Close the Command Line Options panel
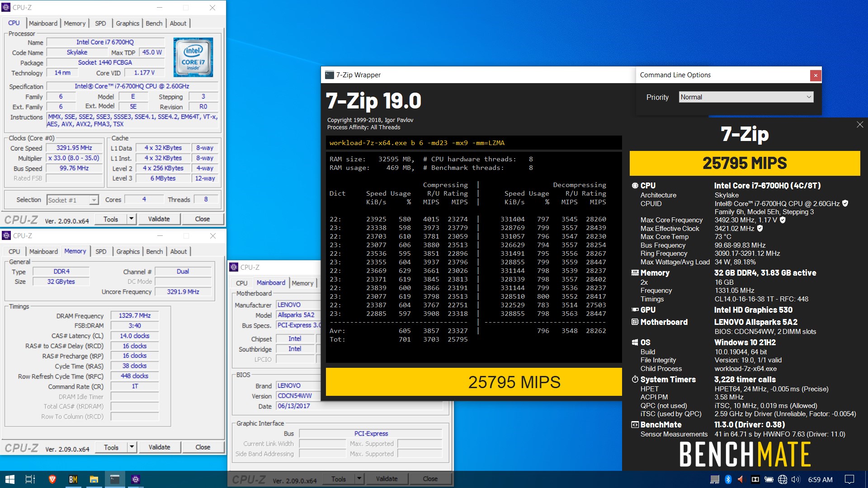 coord(816,75)
